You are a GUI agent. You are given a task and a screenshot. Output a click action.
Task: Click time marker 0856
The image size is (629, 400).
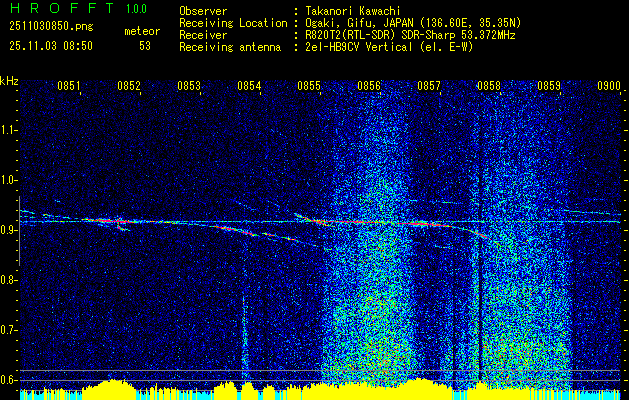pyautogui.click(x=369, y=85)
